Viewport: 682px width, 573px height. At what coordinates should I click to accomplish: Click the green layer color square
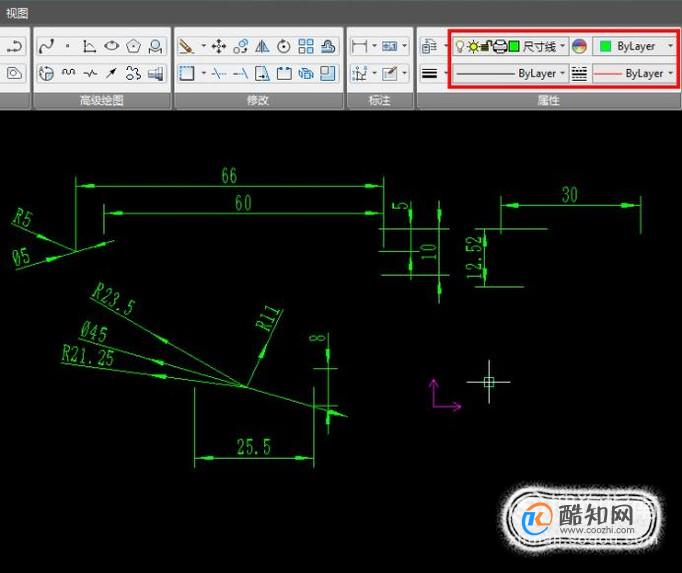[x=514, y=46]
